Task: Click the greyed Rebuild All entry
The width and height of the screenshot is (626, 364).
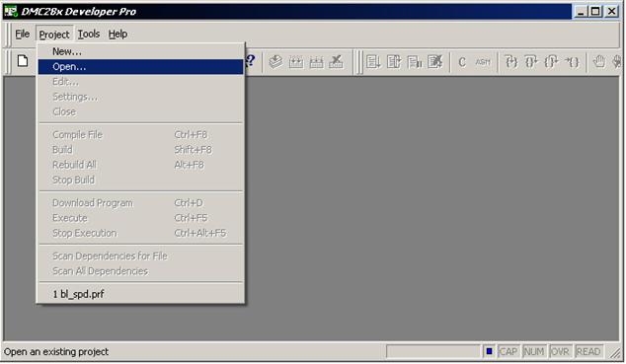Action: (140, 165)
